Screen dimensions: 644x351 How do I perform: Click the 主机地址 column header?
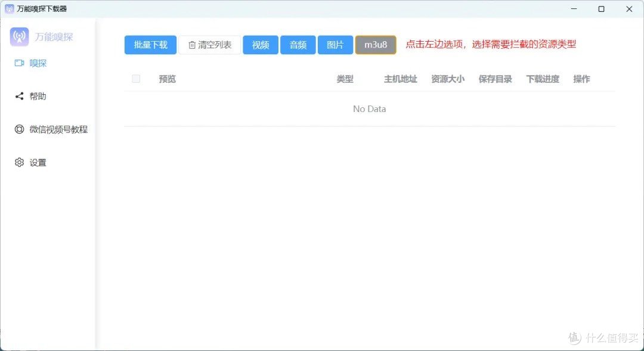point(401,79)
